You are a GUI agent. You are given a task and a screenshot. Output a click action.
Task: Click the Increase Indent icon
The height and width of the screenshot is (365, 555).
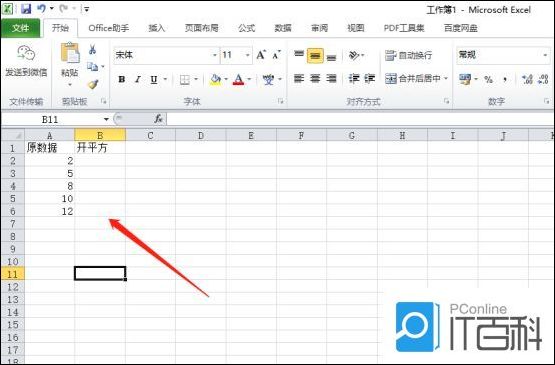[x=370, y=78]
